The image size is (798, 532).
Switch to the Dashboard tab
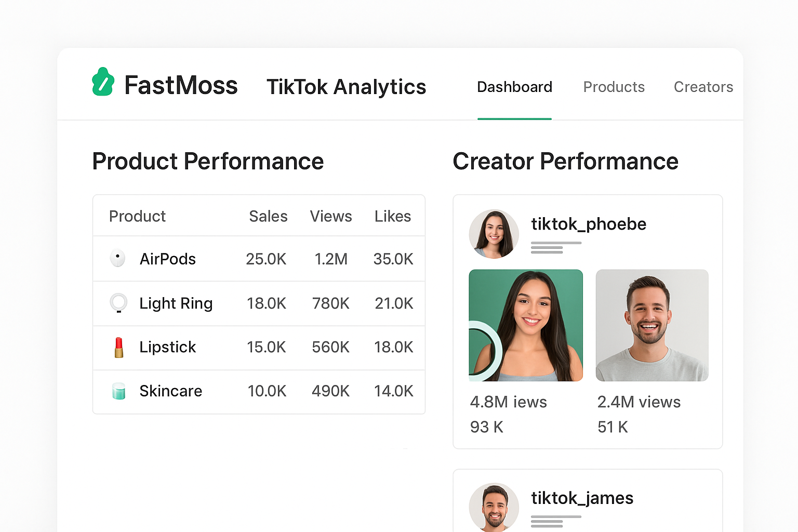[514, 87]
